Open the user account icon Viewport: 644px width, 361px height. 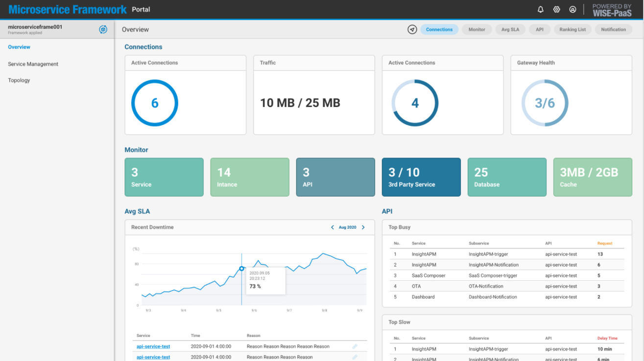coord(572,9)
